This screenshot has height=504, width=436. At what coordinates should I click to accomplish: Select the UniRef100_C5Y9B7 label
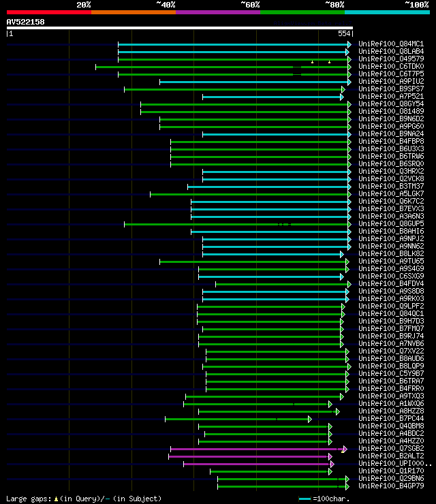[391, 373]
